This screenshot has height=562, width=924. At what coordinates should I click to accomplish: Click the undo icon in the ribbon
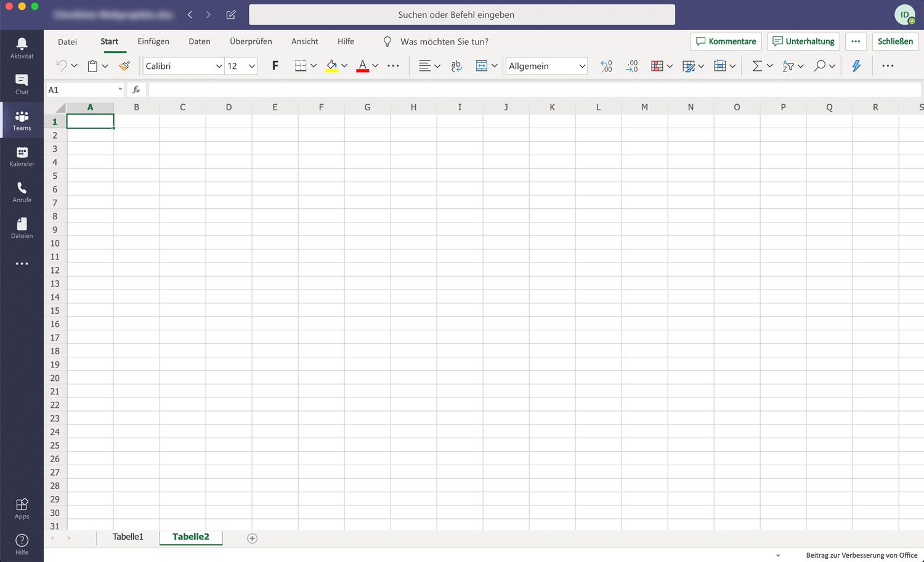point(61,66)
